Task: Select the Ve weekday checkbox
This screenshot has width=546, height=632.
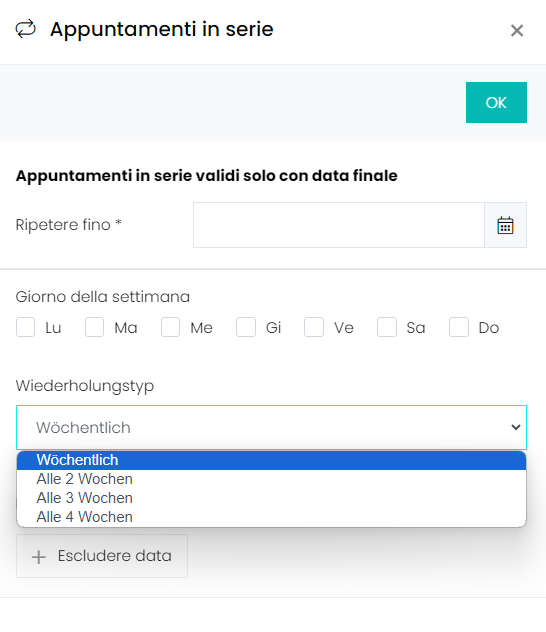Action: click(314, 327)
